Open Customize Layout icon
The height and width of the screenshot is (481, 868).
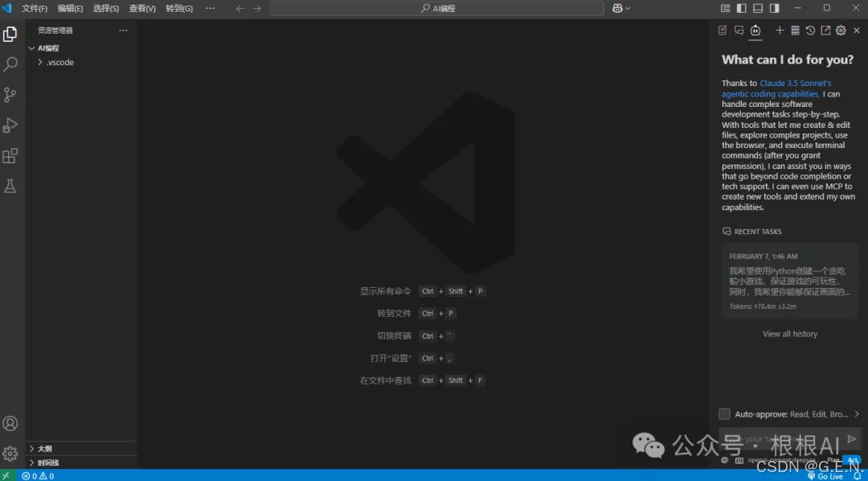coord(725,8)
